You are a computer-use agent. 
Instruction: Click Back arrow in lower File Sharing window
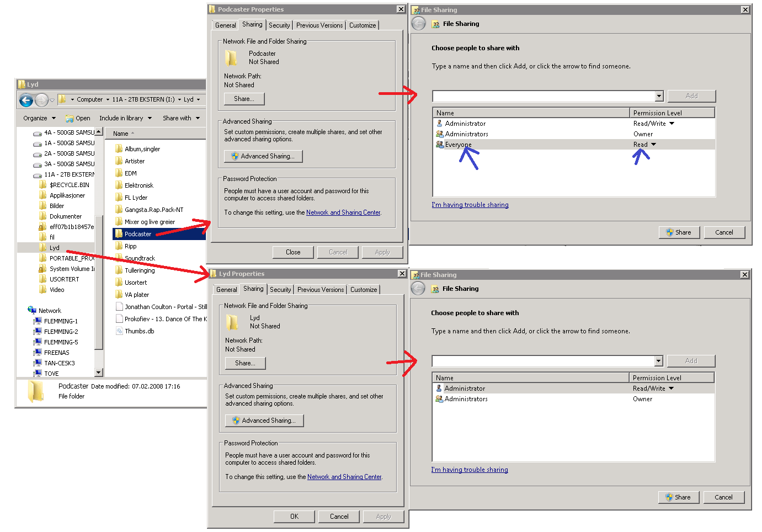coord(418,289)
